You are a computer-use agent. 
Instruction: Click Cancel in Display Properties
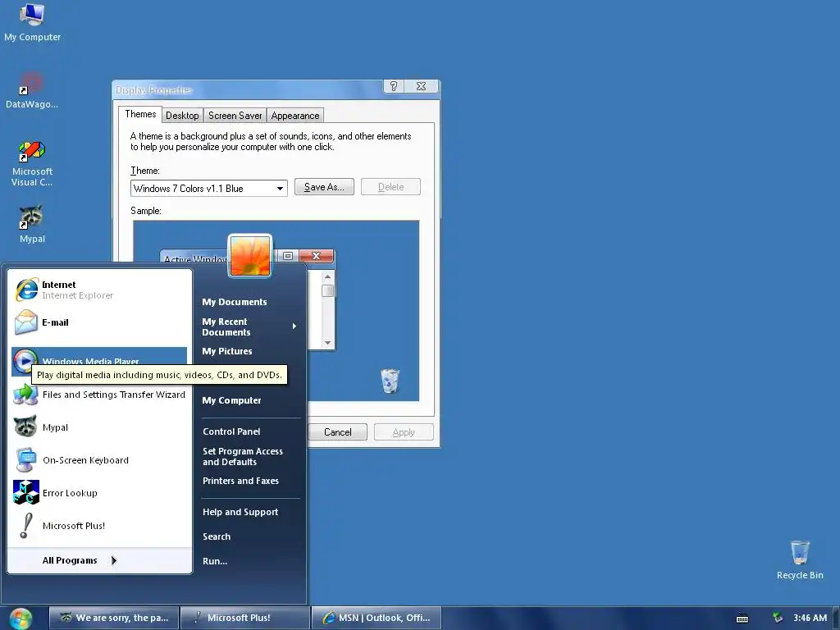coord(337,432)
